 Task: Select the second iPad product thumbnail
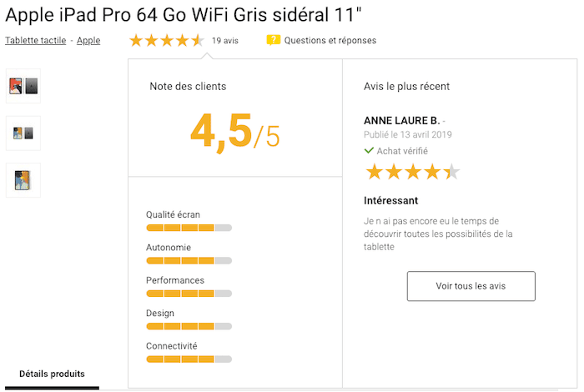(x=23, y=133)
